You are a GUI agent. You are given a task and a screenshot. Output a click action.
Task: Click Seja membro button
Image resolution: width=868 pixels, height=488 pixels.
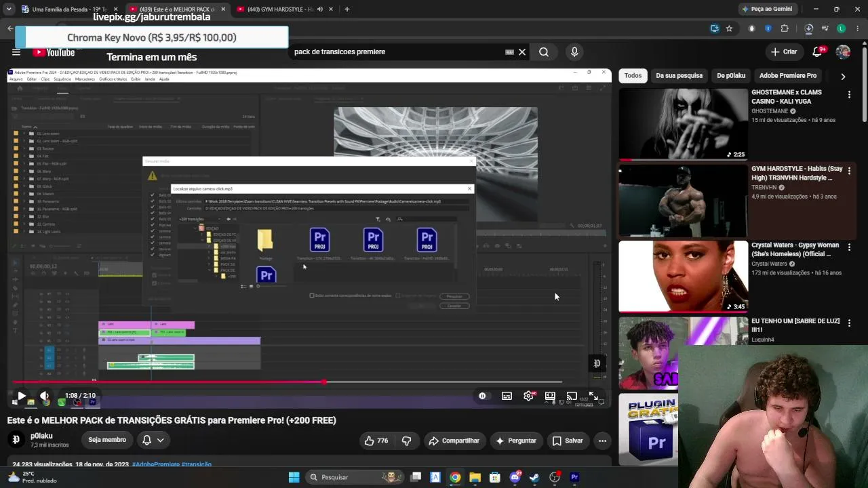pyautogui.click(x=107, y=440)
